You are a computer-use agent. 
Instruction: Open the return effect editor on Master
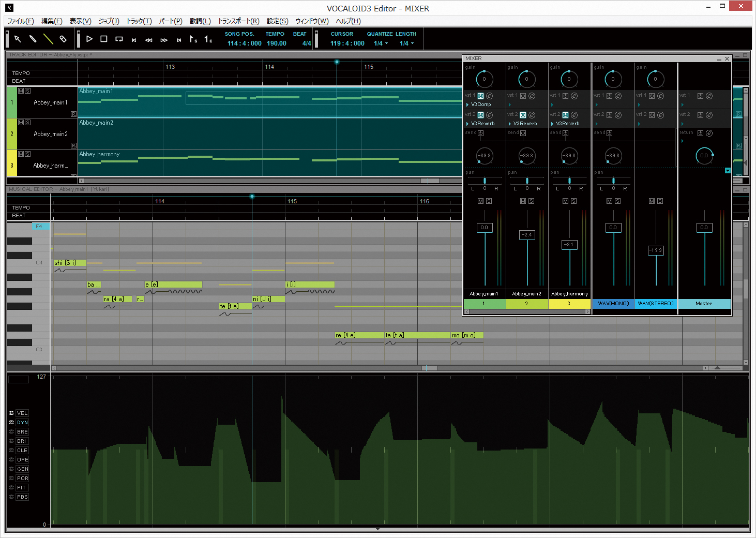pyautogui.click(x=709, y=133)
